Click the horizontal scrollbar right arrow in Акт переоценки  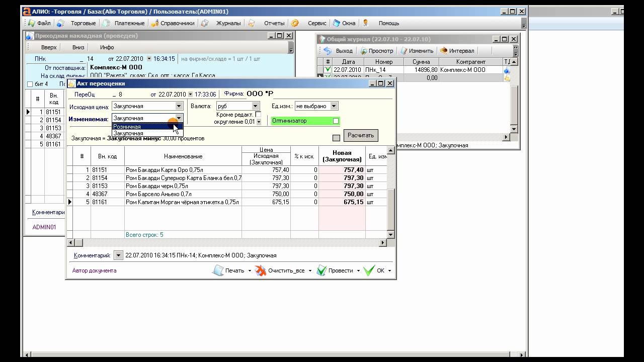pos(382,242)
